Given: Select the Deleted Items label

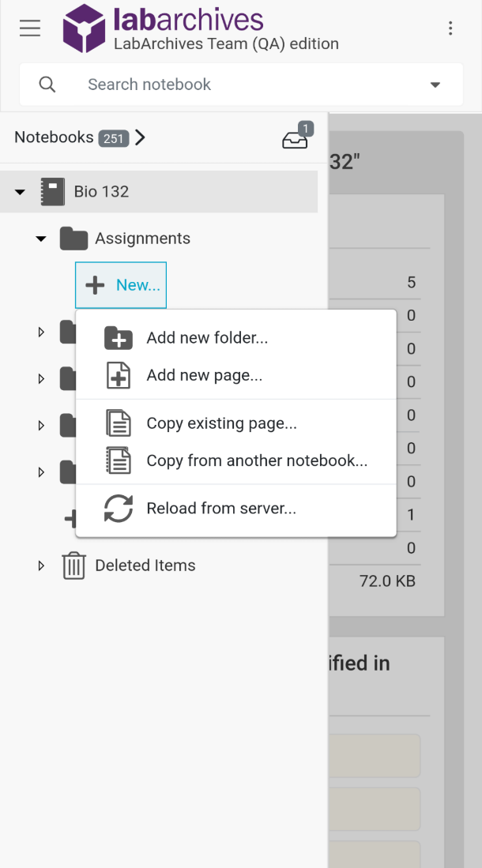Looking at the screenshot, I should click(x=145, y=566).
